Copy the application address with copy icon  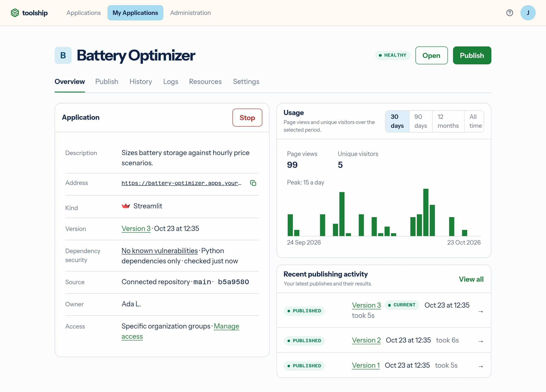coord(253,183)
